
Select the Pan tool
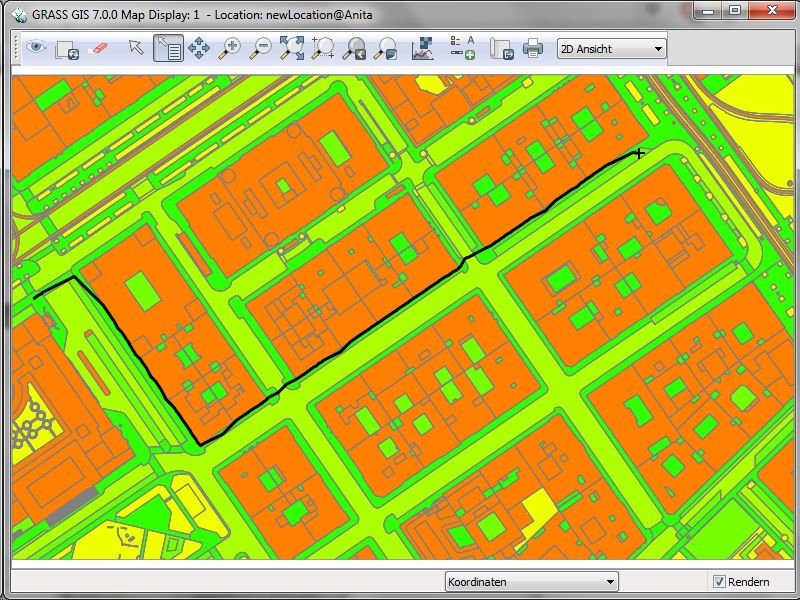pyautogui.click(x=198, y=48)
